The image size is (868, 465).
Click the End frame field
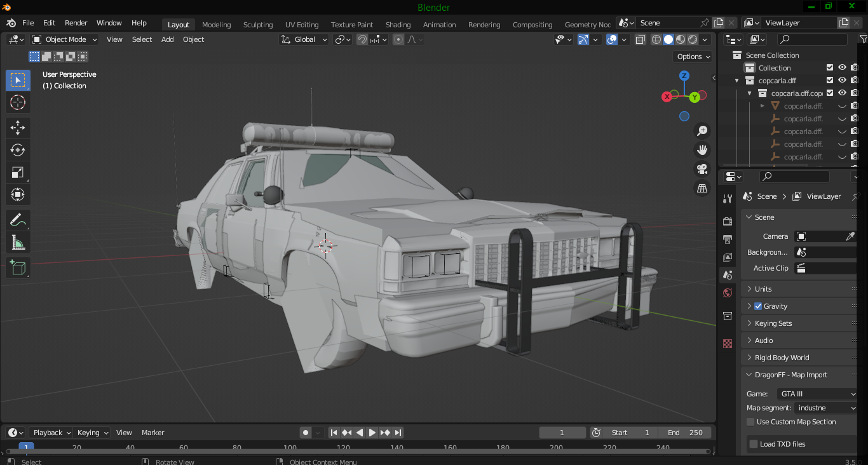685,433
